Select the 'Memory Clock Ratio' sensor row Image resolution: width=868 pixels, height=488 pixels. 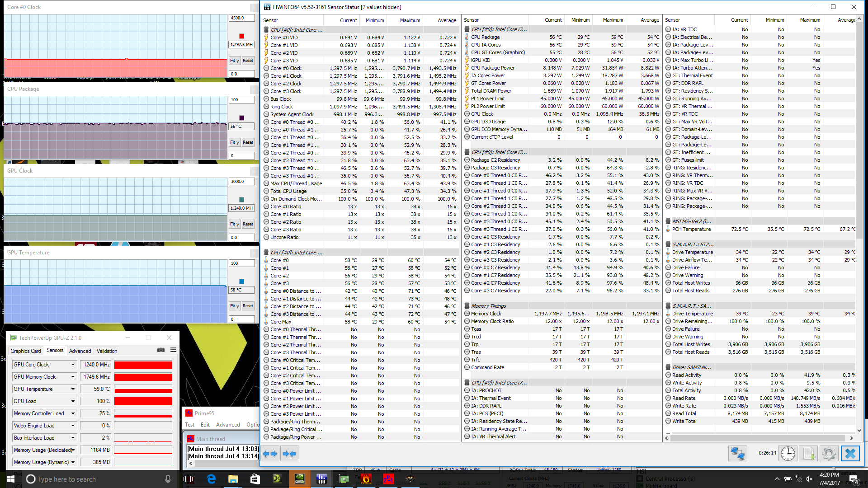coord(561,321)
